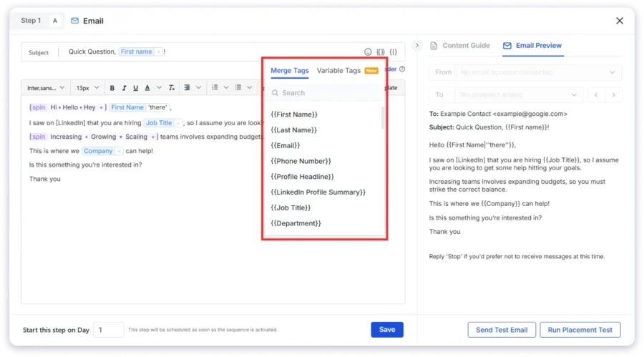Add spin variation plus after Scaling
Viewport: 644px width, 357px height.
153,137
